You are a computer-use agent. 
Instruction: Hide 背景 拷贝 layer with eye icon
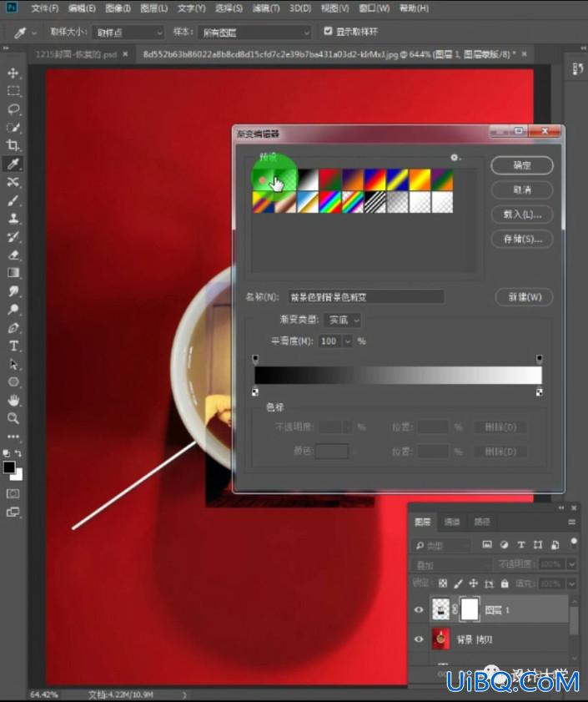coord(419,639)
